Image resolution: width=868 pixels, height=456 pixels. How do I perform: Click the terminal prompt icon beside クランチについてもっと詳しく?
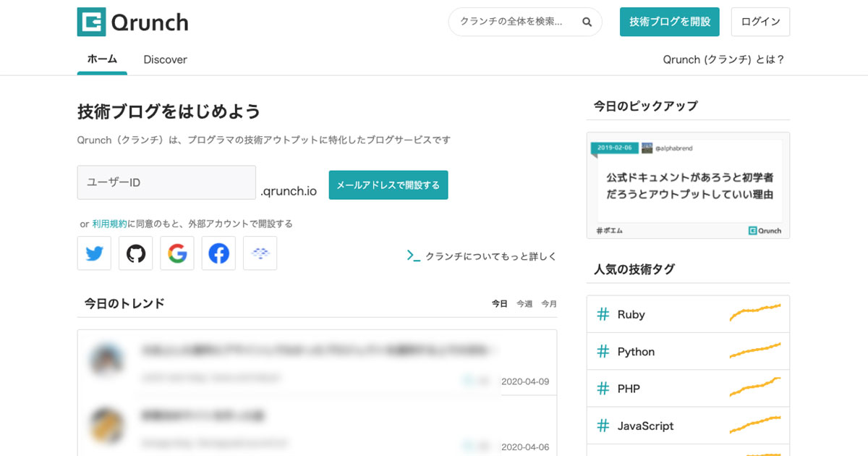coord(412,256)
